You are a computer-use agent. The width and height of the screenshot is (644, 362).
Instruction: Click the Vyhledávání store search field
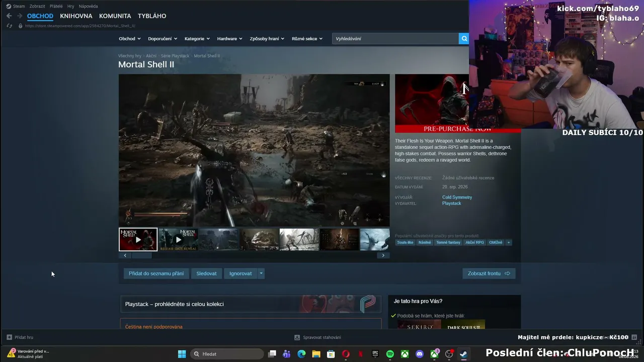395,39
